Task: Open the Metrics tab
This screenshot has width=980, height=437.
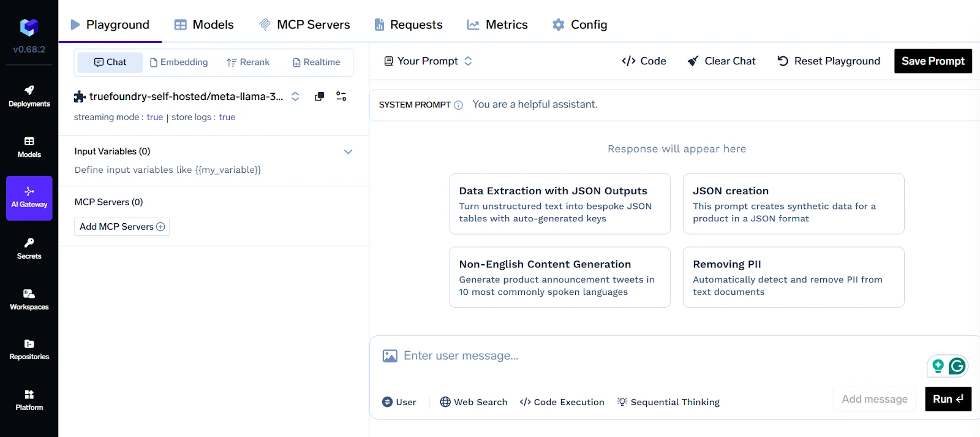Action: (x=497, y=25)
